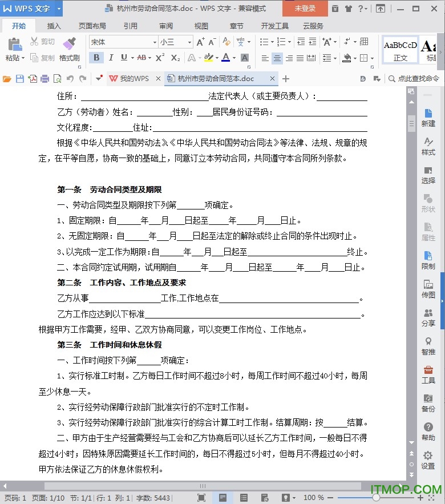Open the 备份 sidebar tool
Viewport: 445px width, 504px height.
point(428,403)
